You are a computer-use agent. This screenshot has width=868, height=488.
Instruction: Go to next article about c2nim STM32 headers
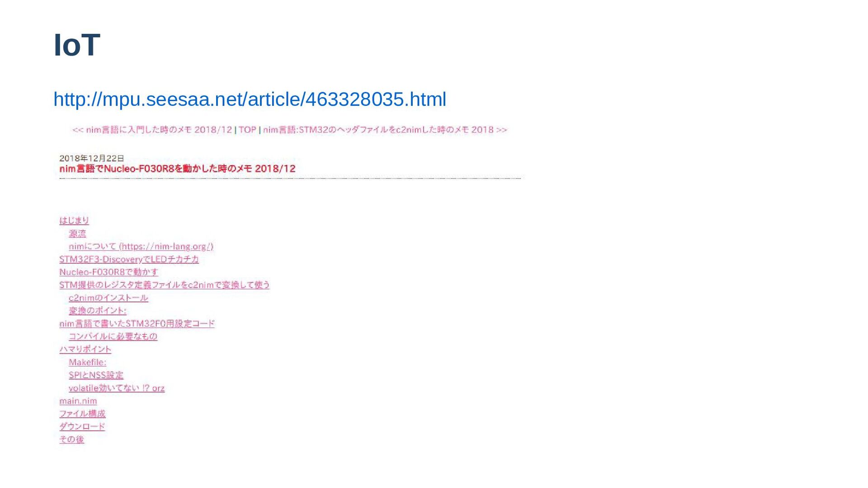(x=385, y=130)
